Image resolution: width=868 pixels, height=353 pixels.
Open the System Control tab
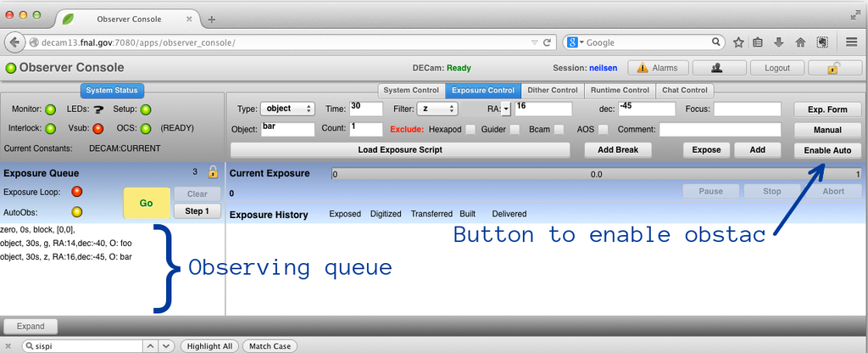(410, 90)
